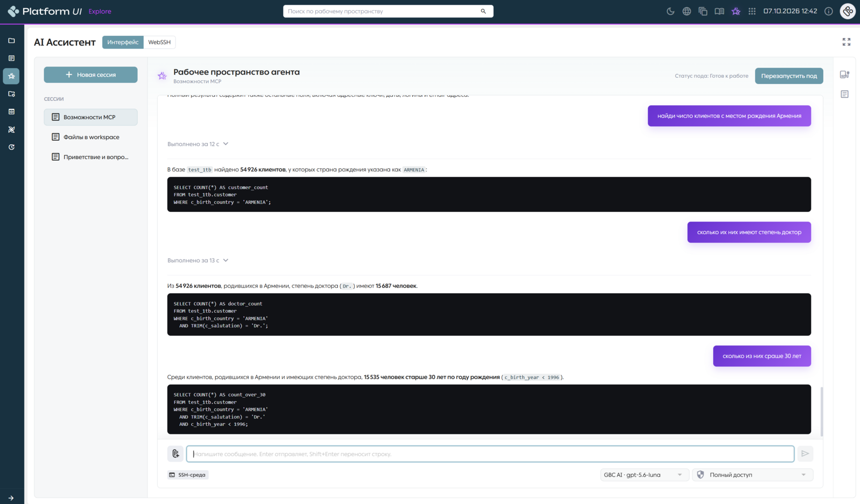Screen dimensions: 860x504
Task: Click the SSH-среда chip
Action: [x=188, y=475]
